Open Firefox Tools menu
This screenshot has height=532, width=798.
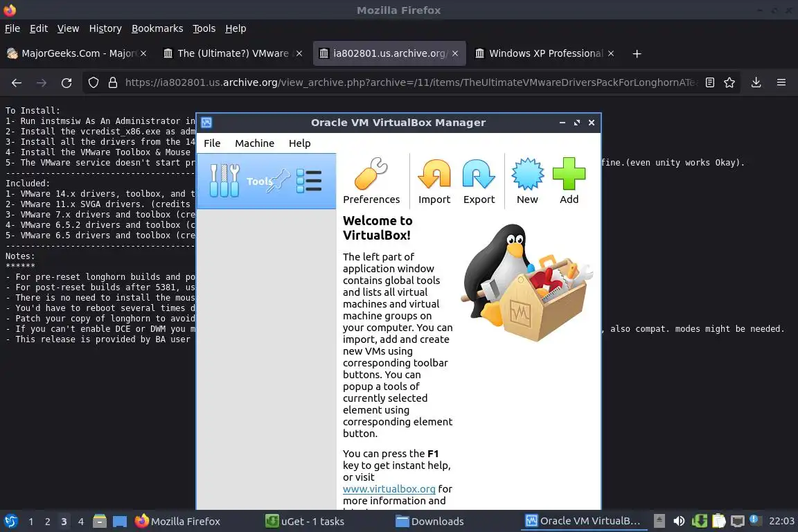[x=204, y=28]
